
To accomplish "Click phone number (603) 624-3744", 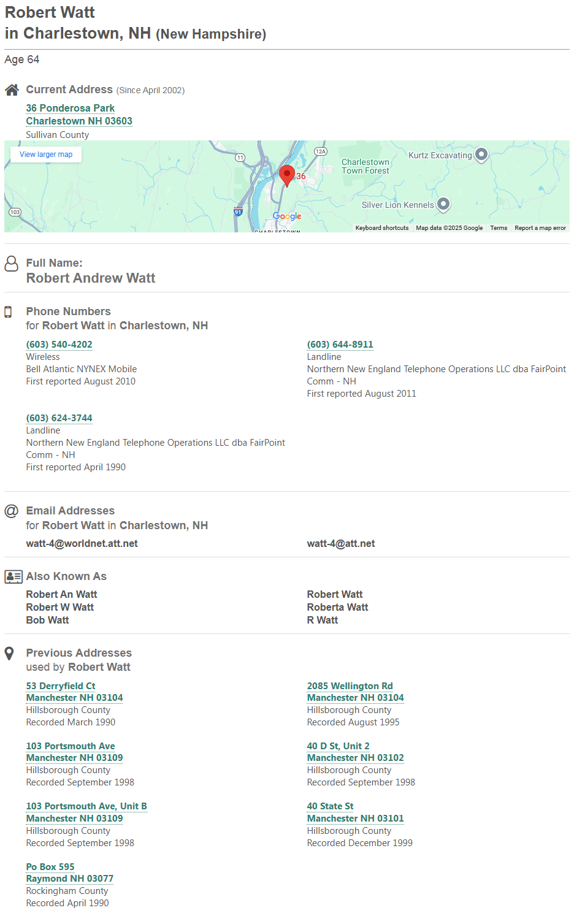I will [59, 418].
